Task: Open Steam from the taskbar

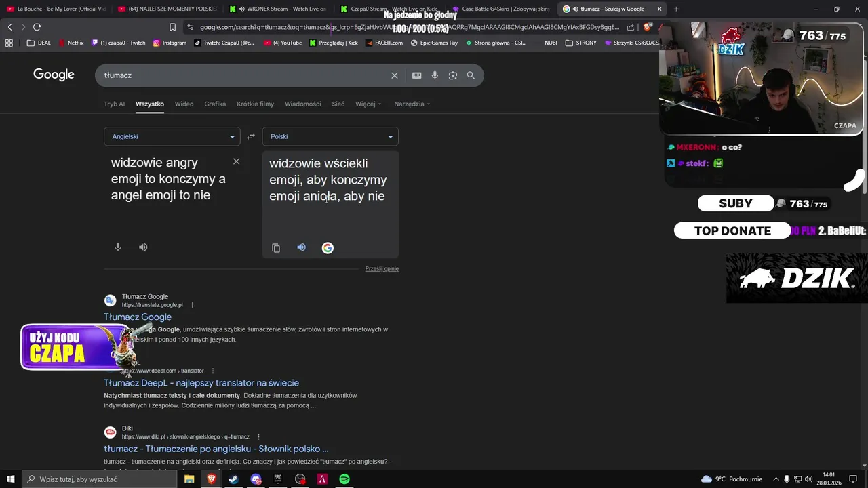Action: pos(233,479)
